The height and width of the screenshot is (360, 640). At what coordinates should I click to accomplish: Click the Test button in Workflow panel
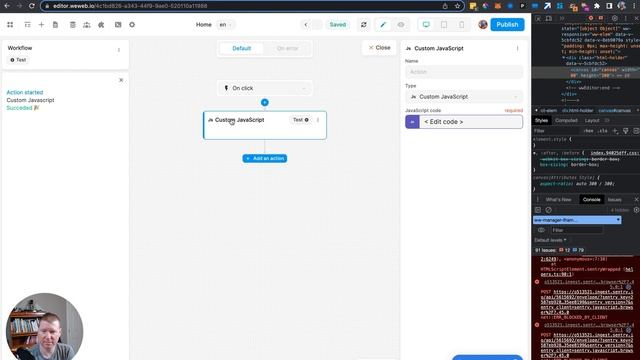point(18,60)
